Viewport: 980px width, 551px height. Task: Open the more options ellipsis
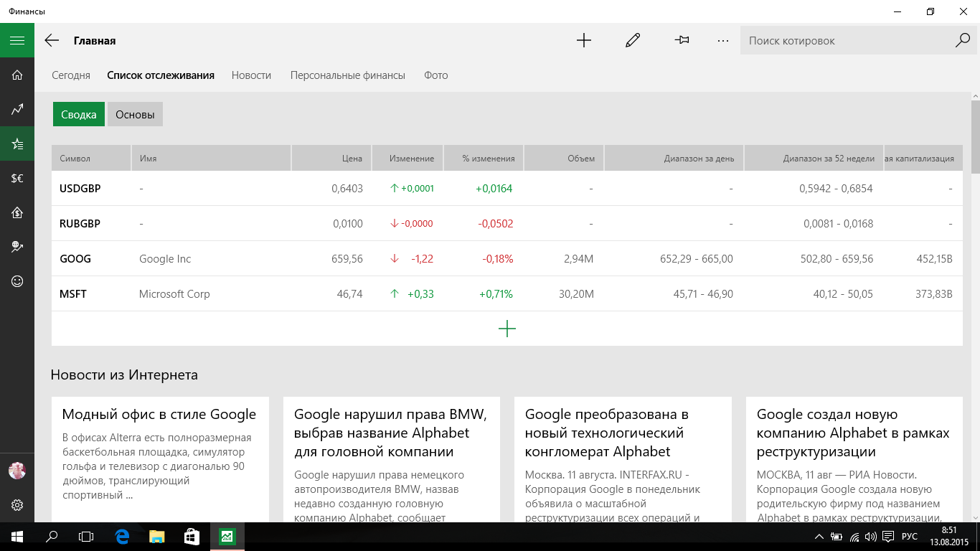click(x=722, y=41)
